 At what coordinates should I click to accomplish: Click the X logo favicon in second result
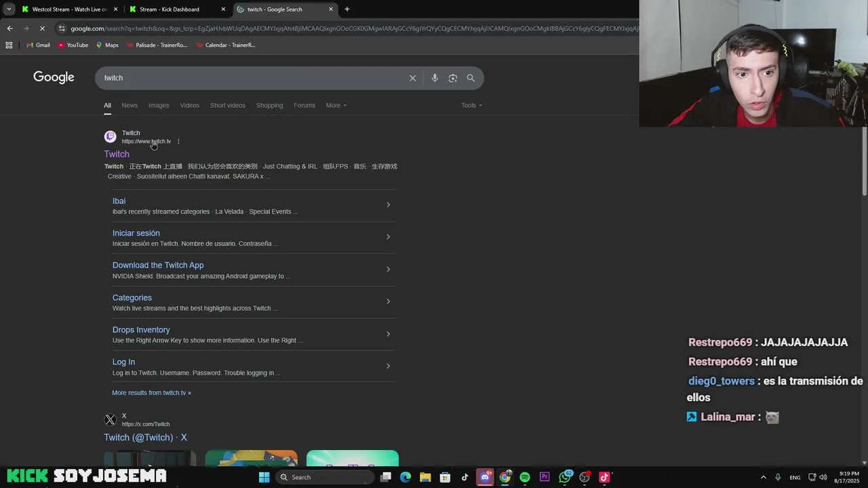click(x=110, y=420)
